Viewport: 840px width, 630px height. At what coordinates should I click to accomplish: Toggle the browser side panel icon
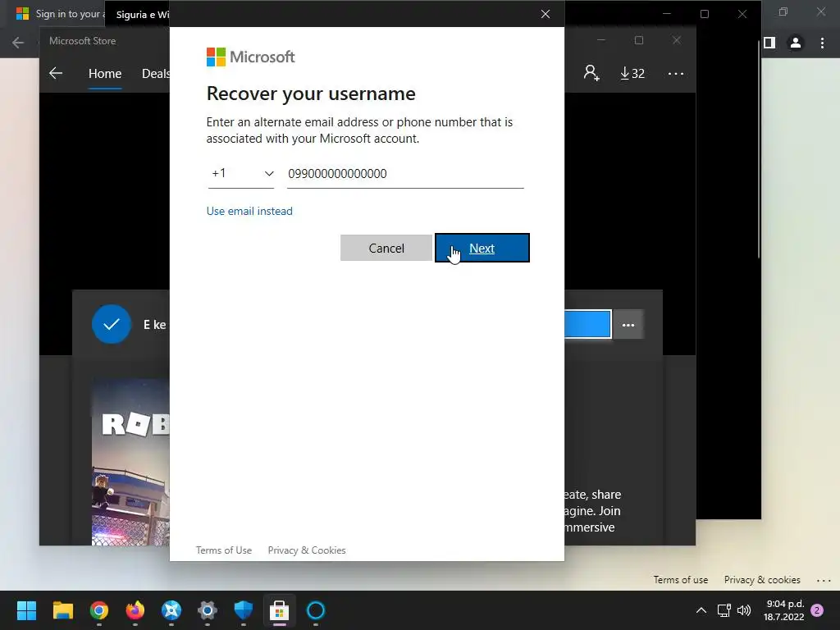pyautogui.click(x=769, y=43)
